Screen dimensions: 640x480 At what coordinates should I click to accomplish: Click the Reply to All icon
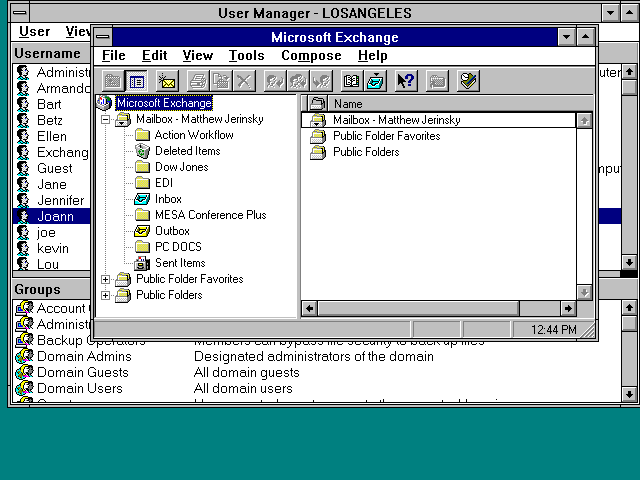(298, 81)
